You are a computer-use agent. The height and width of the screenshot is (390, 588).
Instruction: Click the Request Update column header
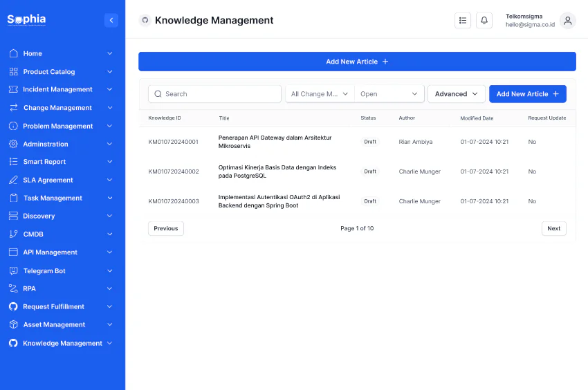(x=547, y=118)
